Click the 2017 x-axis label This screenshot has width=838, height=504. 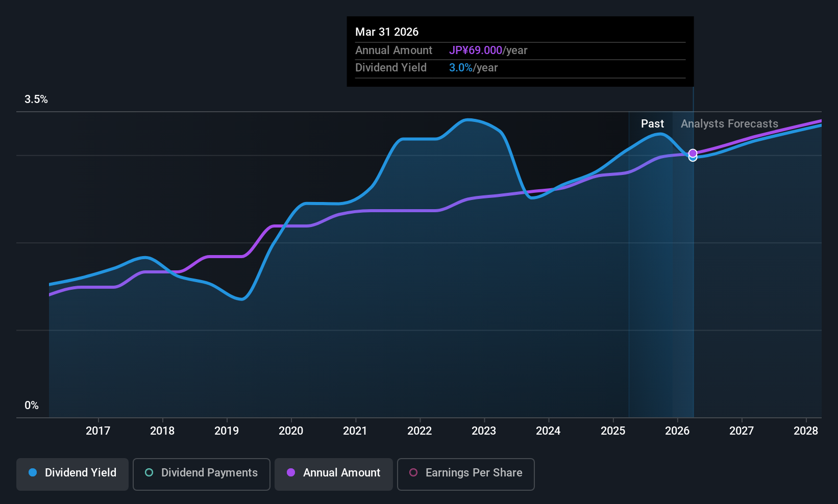98,431
